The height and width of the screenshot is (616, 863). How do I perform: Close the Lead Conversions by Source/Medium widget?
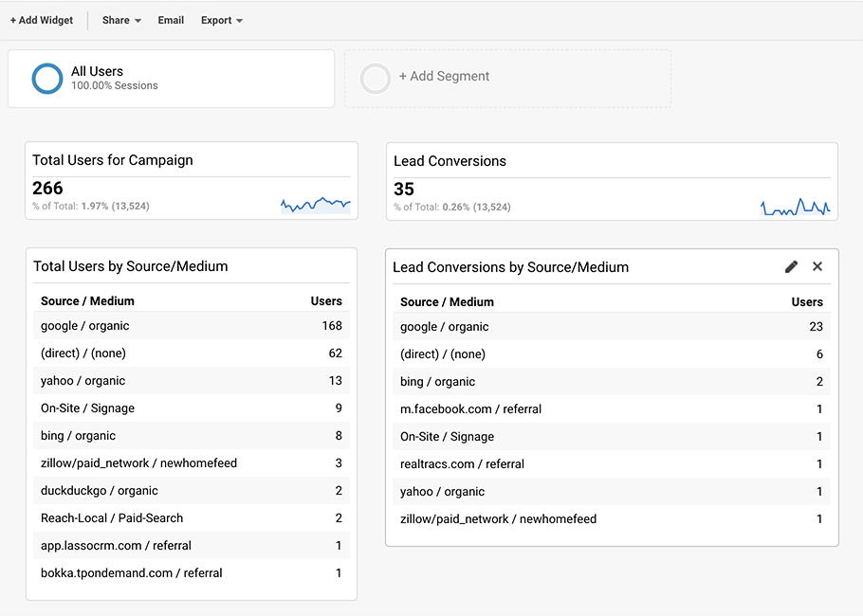click(817, 266)
